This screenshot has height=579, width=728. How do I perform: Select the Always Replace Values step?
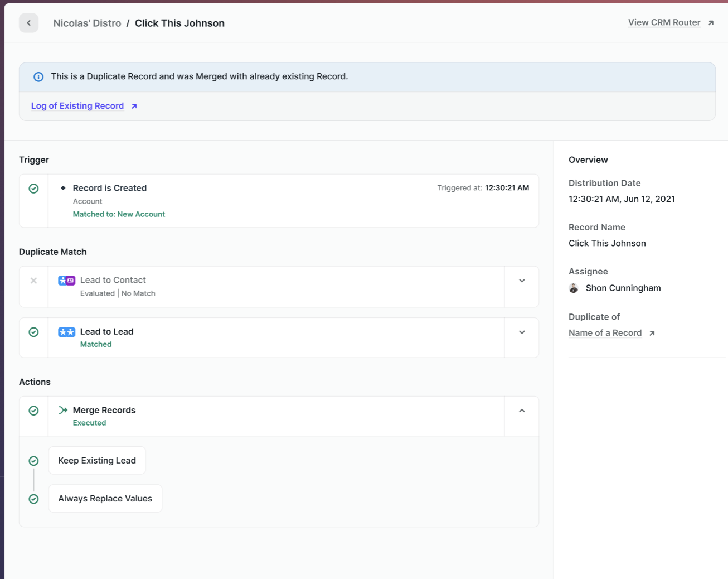tap(105, 499)
